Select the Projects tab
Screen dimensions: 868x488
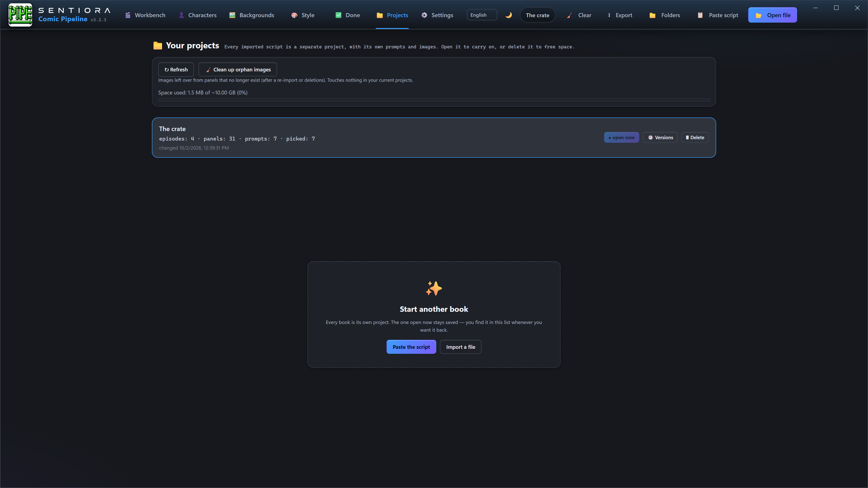point(392,15)
